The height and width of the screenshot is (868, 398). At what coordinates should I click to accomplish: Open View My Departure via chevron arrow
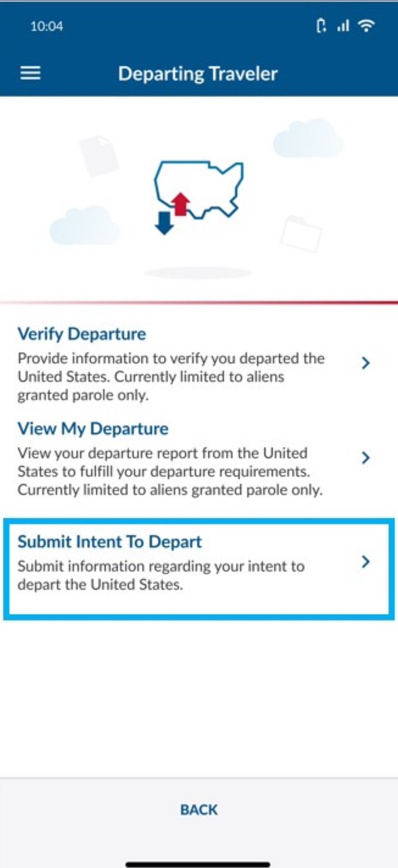(x=365, y=457)
